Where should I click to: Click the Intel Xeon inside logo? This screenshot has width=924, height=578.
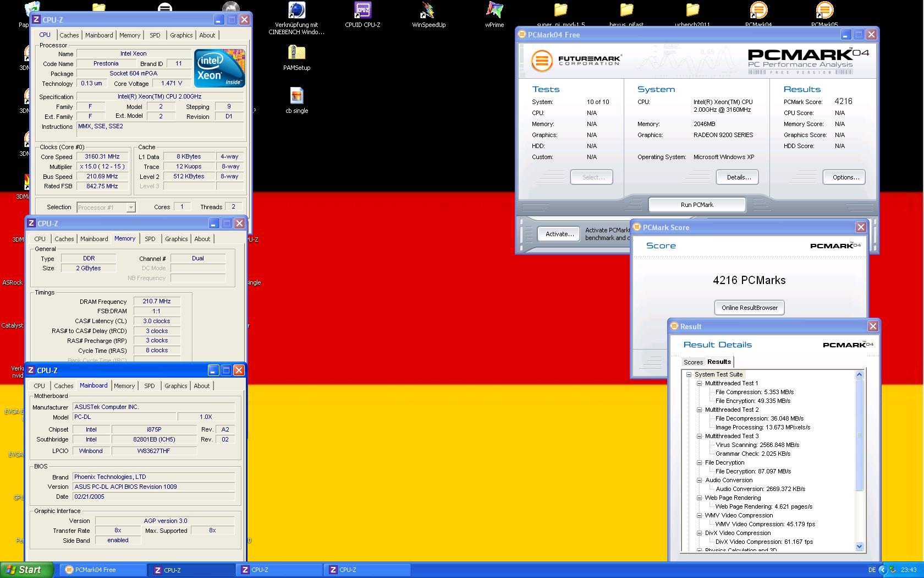(x=219, y=68)
